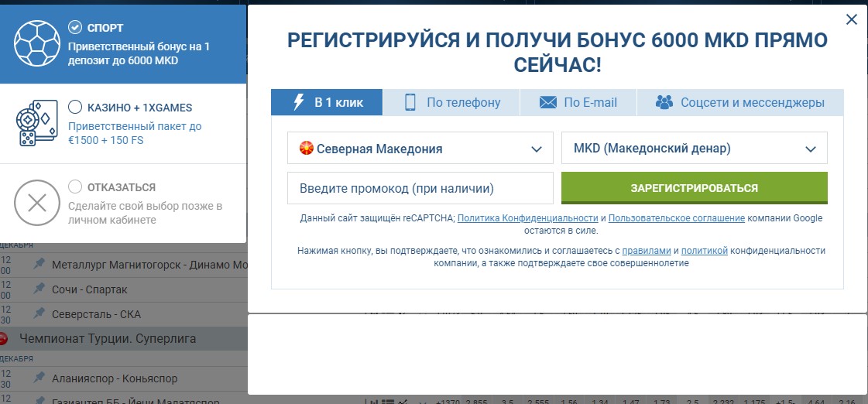Switch to Соцсети и мессенджеры tab
Image resolution: width=868 pixels, height=404 pixels.
pyautogui.click(x=741, y=102)
